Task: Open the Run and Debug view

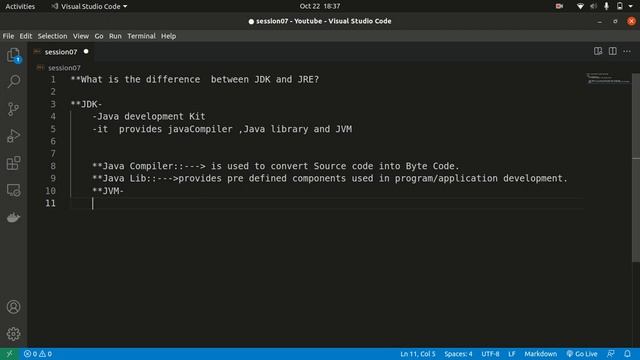Action: pyautogui.click(x=13, y=136)
